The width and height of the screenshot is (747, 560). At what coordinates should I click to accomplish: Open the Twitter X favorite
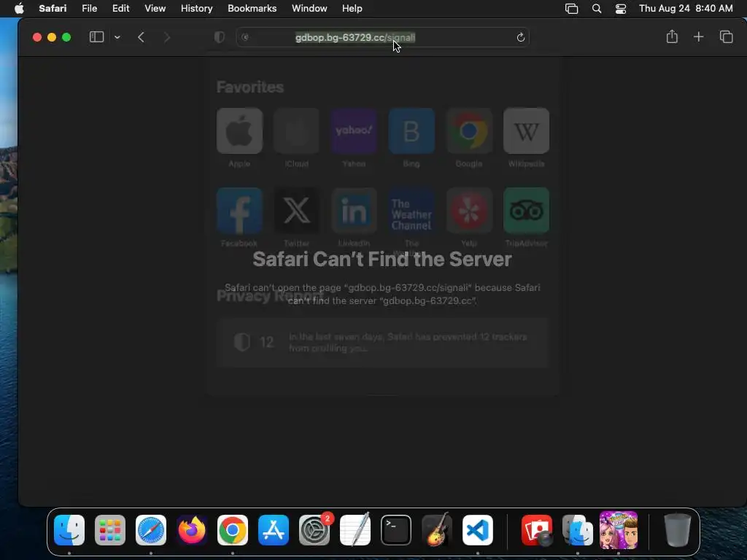[x=296, y=211]
